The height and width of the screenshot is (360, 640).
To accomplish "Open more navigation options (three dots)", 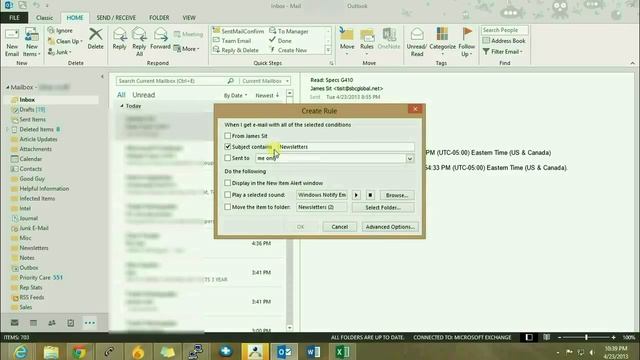I will pyautogui.click(x=90, y=323).
